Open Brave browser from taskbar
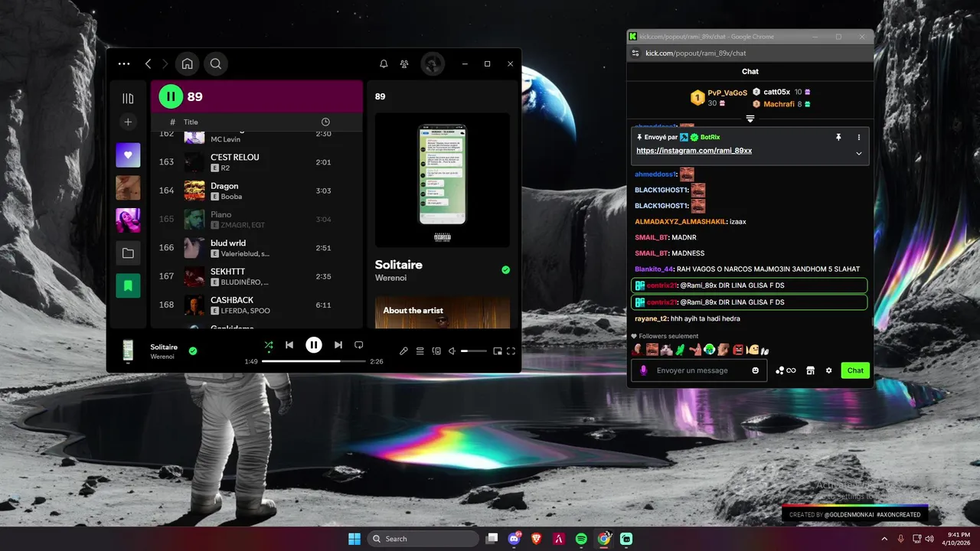Viewport: 980px width, 551px height. click(537, 539)
